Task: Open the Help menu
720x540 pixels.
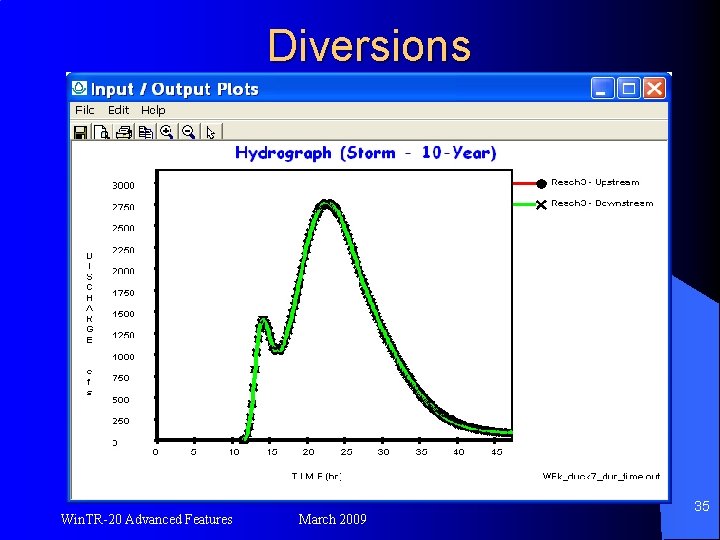Action: (x=153, y=110)
